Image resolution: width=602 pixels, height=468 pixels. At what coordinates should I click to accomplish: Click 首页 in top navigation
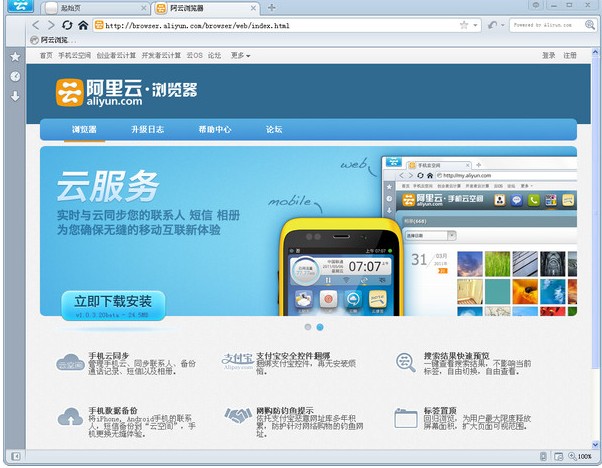coord(46,56)
